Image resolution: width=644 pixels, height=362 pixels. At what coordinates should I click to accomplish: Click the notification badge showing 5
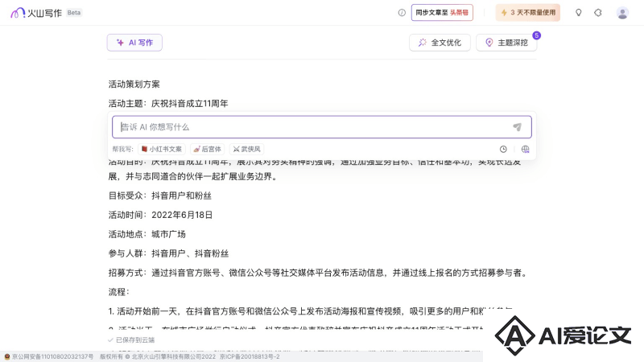coord(536,35)
